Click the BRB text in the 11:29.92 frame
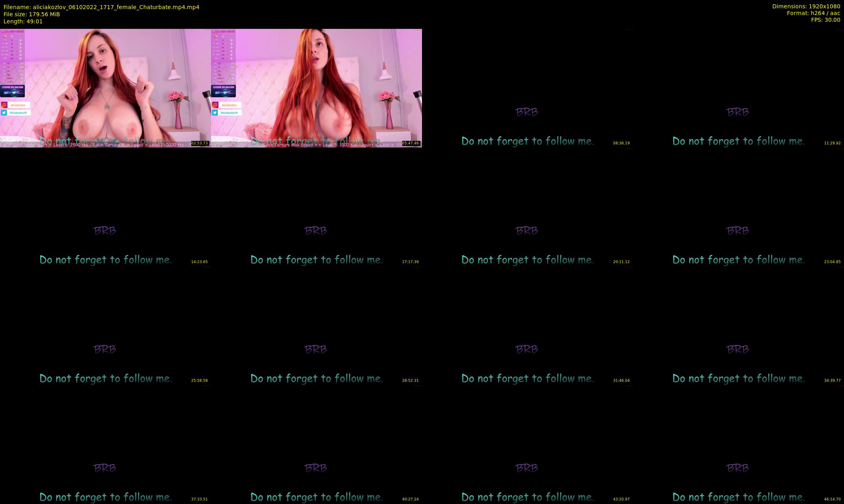The width and height of the screenshot is (844, 504). point(738,112)
